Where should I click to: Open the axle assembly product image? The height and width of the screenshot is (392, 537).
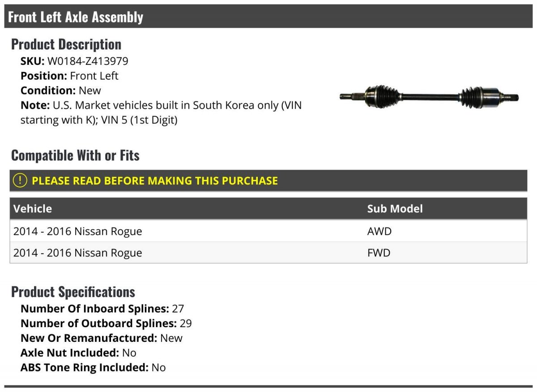point(429,96)
